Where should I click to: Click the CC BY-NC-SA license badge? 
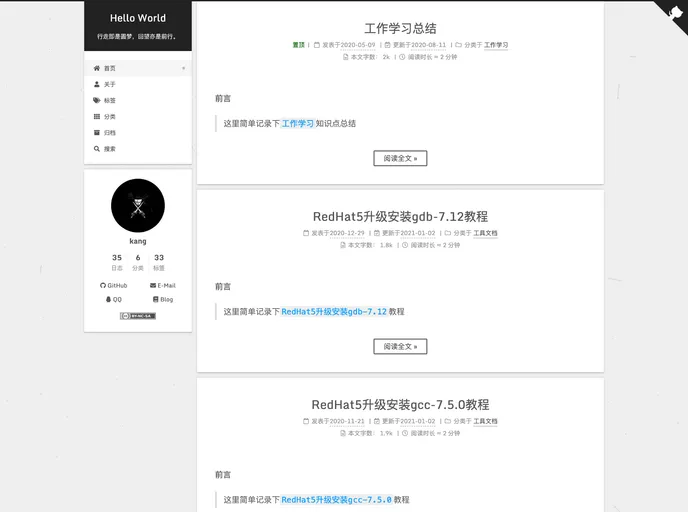coord(138,316)
